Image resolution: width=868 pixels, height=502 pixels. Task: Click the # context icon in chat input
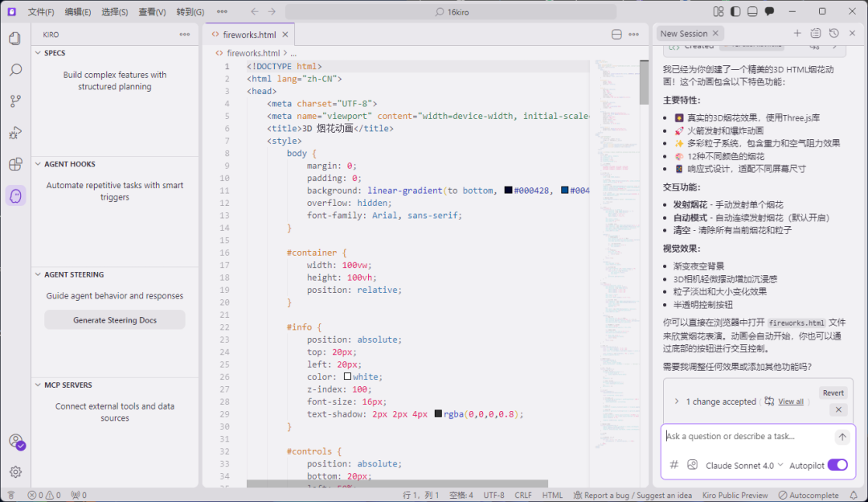[x=674, y=465]
